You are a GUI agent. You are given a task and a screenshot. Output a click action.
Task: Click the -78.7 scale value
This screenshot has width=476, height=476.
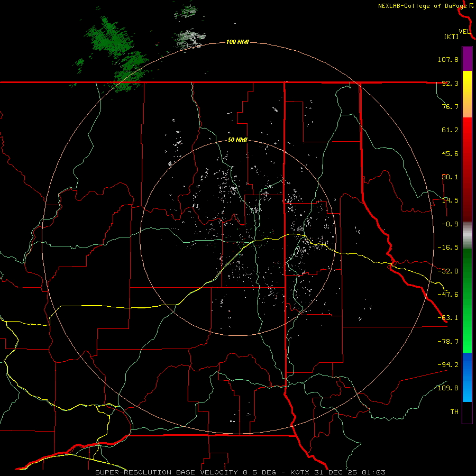coord(448,342)
